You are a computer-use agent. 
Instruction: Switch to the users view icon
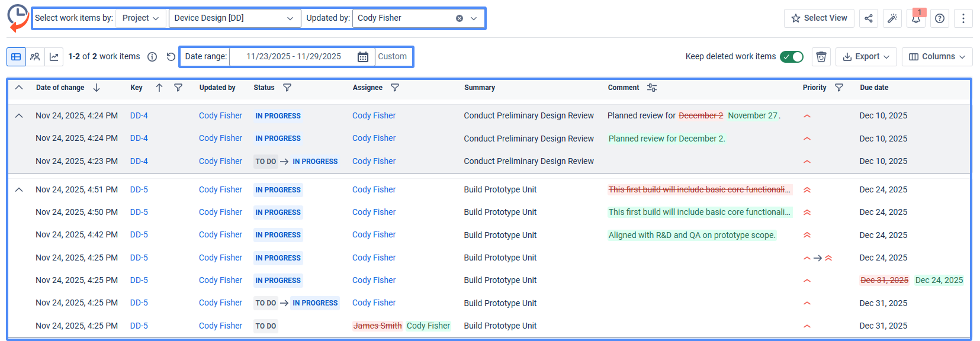point(35,57)
